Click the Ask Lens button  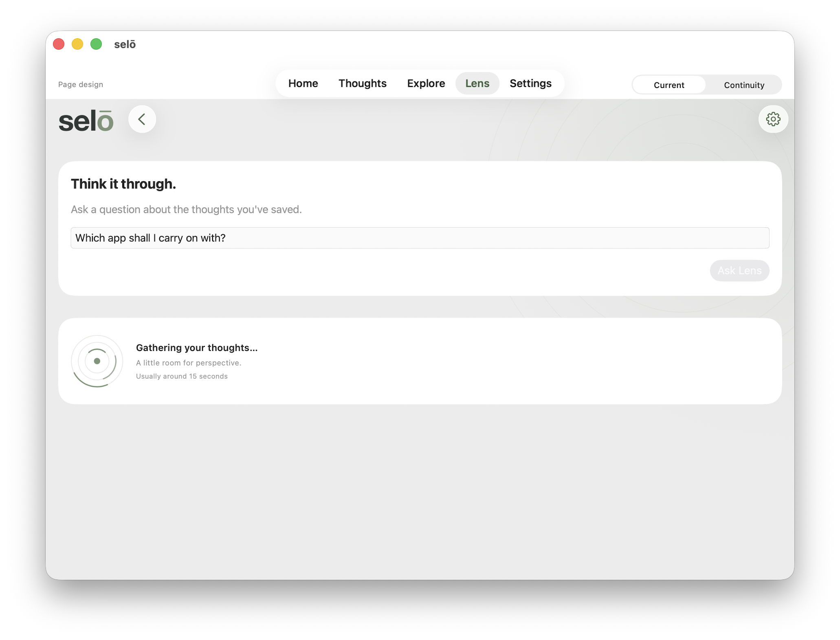click(x=739, y=271)
